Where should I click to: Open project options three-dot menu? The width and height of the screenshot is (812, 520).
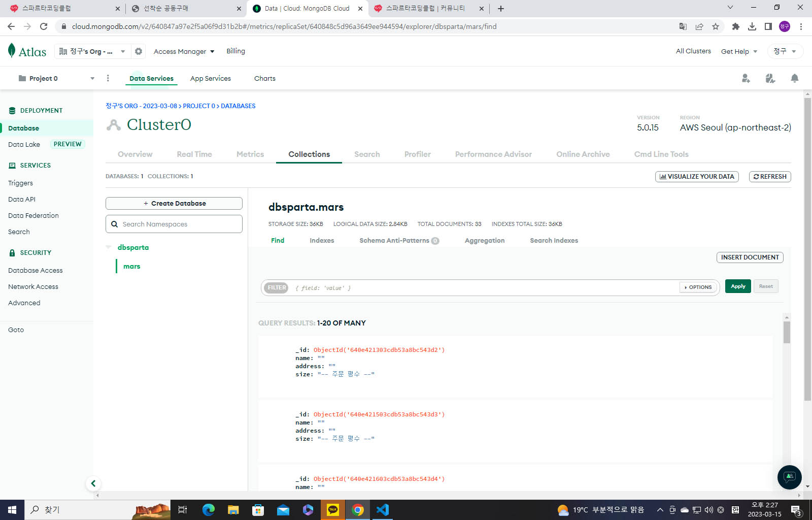coord(108,78)
